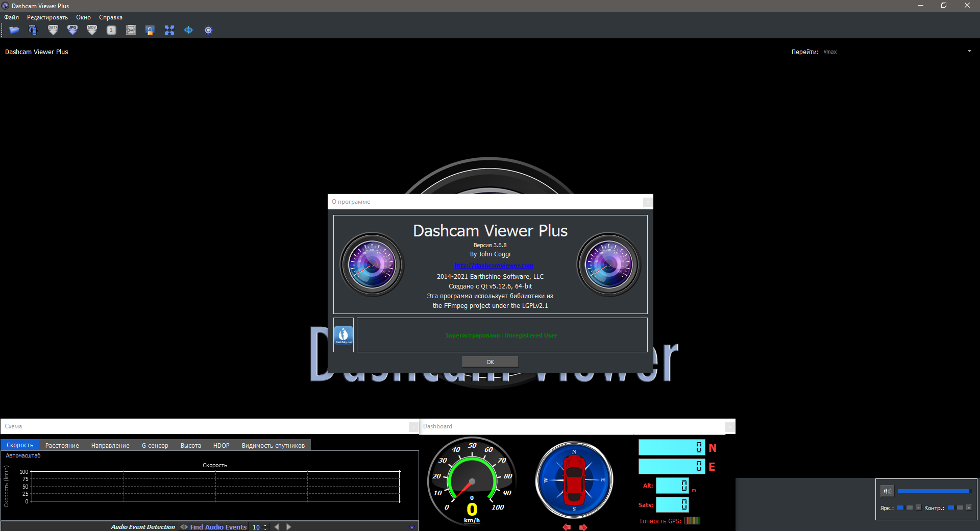
Task: Click right speedometer logo in About dialog
Action: pyautogui.click(x=608, y=264)
